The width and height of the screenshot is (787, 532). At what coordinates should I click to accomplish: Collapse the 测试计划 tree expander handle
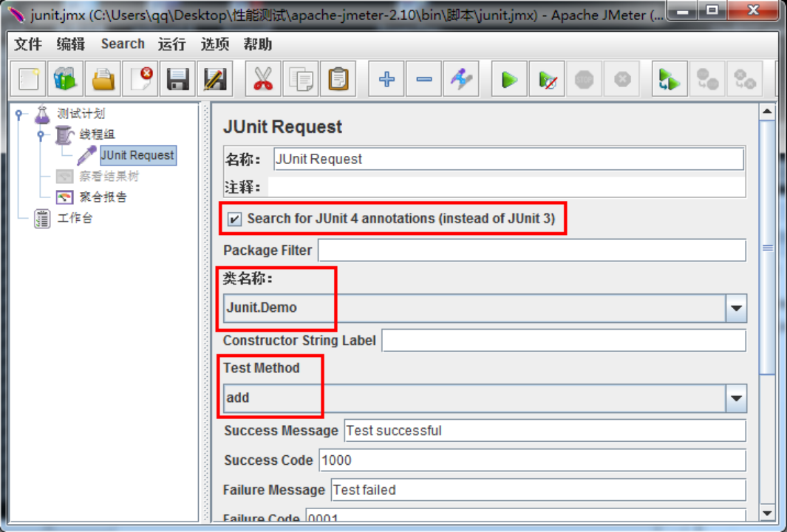pyautogui.click(x=19, y=114)
